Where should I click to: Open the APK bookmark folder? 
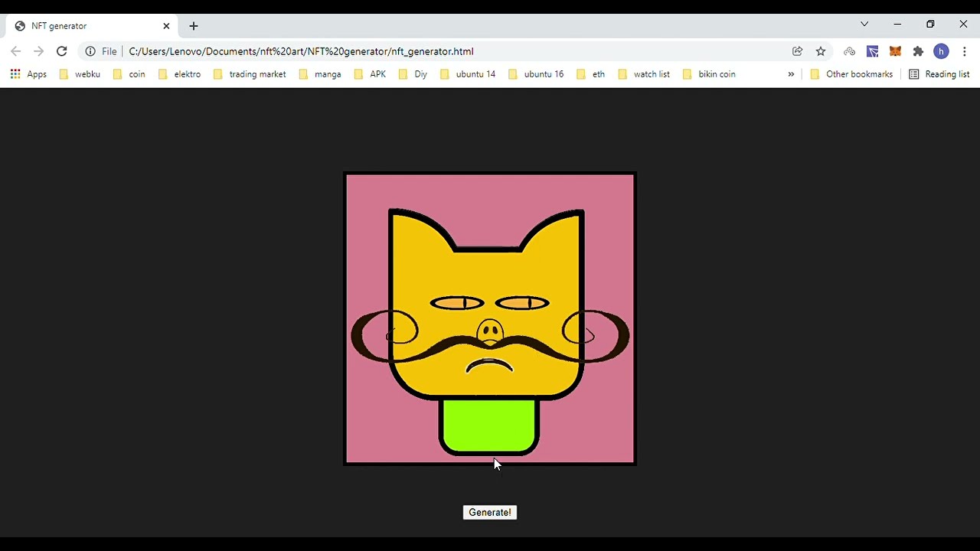370,74
